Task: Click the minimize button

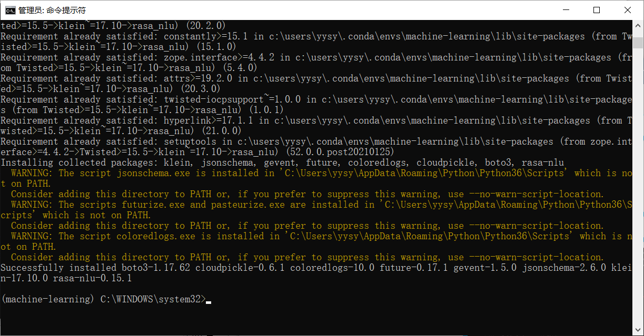Action: (x=567, y=10)
